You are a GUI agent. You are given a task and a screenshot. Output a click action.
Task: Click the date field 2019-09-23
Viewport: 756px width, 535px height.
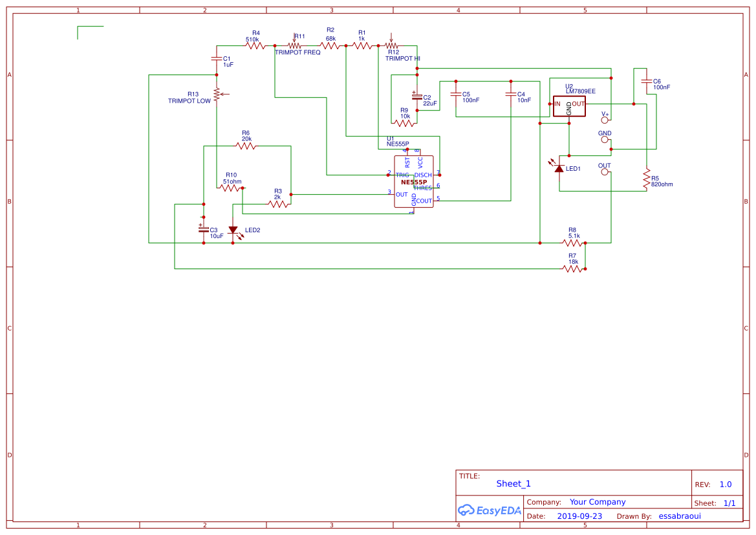(x=579, y=516)
